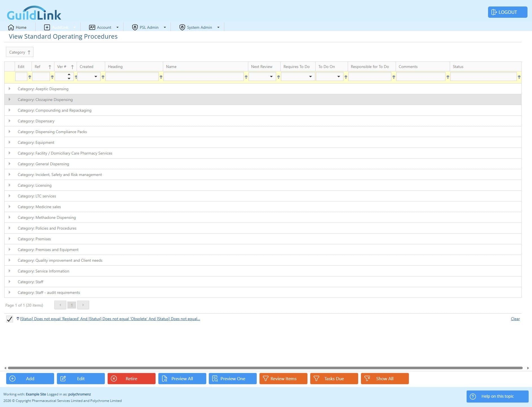The width and height of the screenshot is (532, 407).
Task: Click the System Admin shield icon
Action: click(182, 27)
